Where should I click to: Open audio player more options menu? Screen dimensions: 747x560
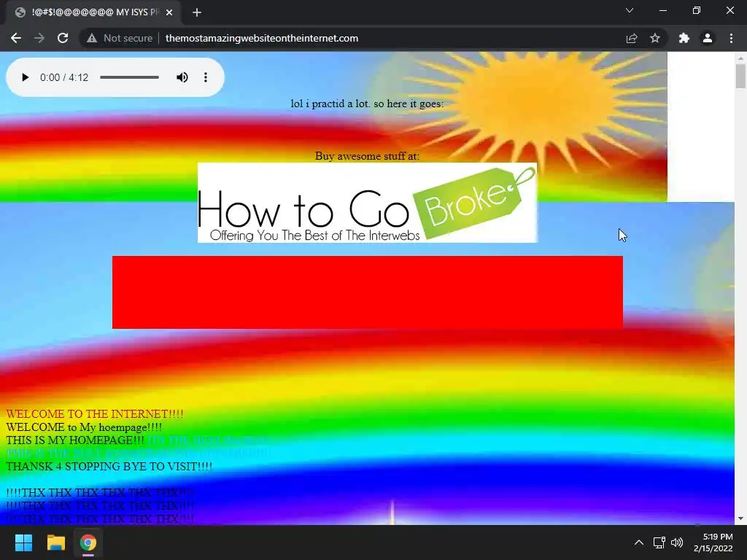205,77
